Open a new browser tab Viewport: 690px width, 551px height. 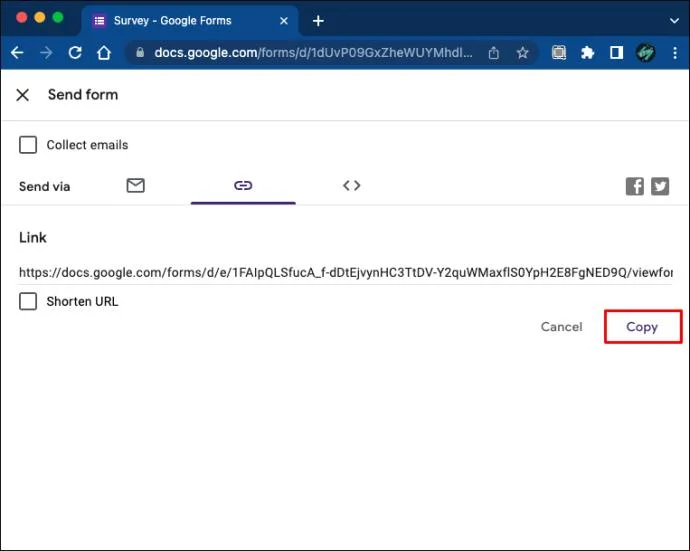click(x=318, y=21)
